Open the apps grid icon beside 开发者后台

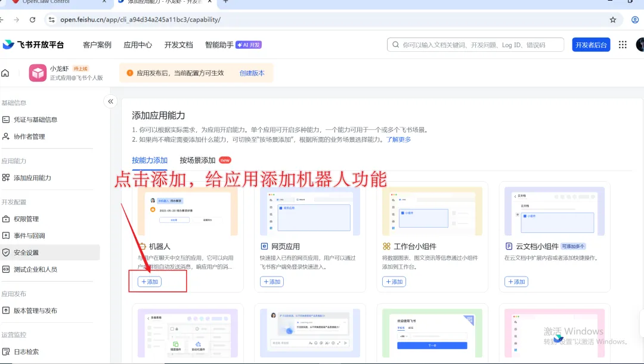[x=623, y=45]
